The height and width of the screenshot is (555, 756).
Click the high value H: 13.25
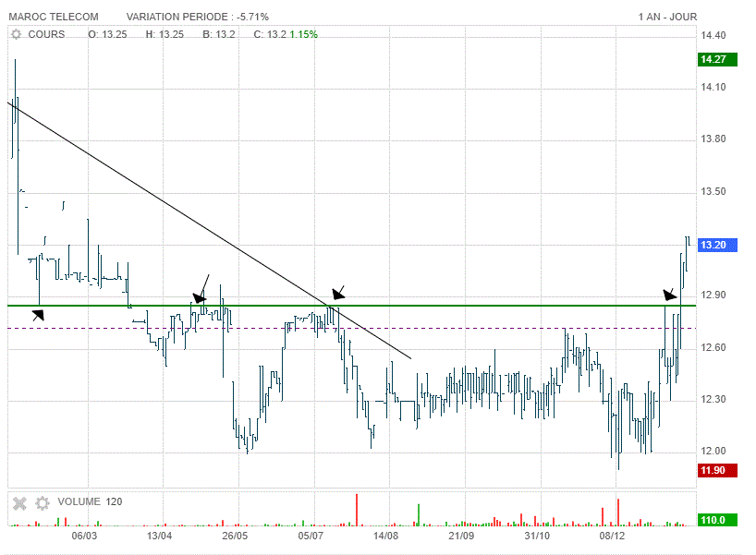(165, 34)
